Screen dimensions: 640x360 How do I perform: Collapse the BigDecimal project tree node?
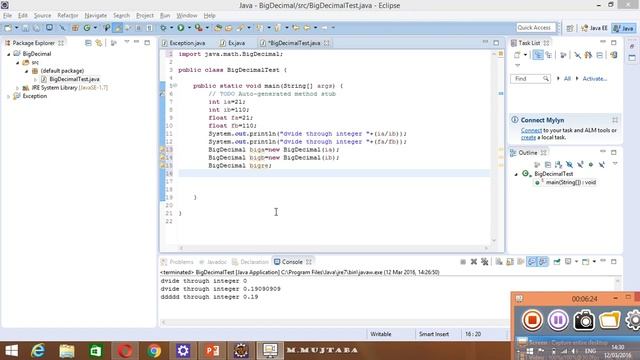click(x=9, y=54)
